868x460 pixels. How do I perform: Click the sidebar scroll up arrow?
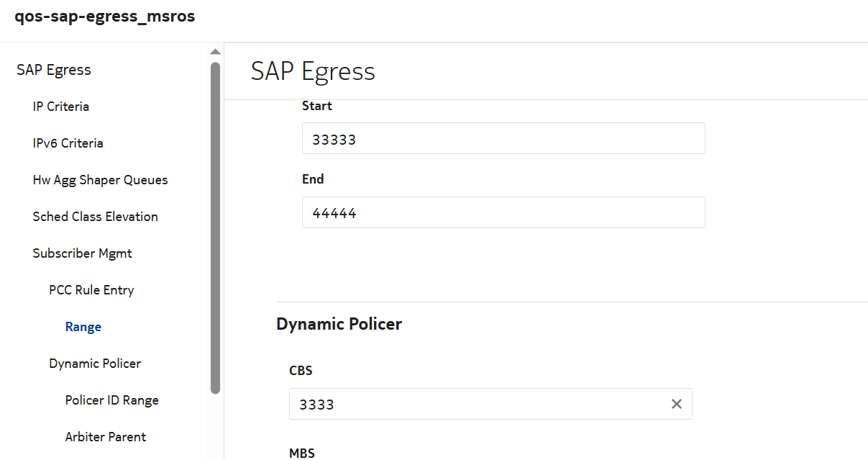pyautogui.click(x=215, y=52)
